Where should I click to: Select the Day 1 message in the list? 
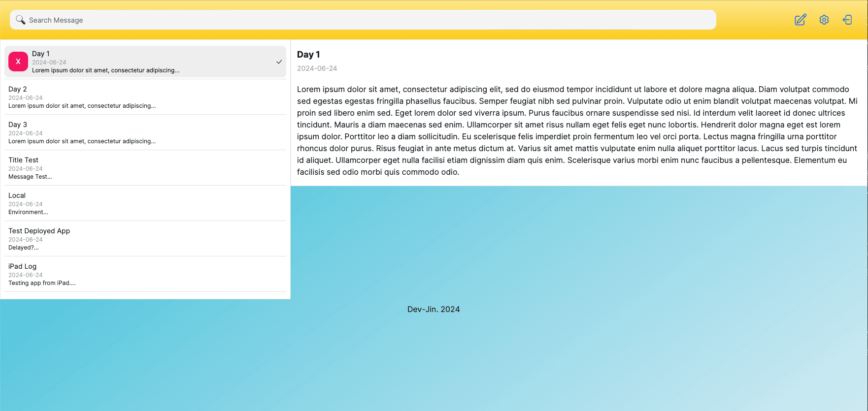[145, 62]
